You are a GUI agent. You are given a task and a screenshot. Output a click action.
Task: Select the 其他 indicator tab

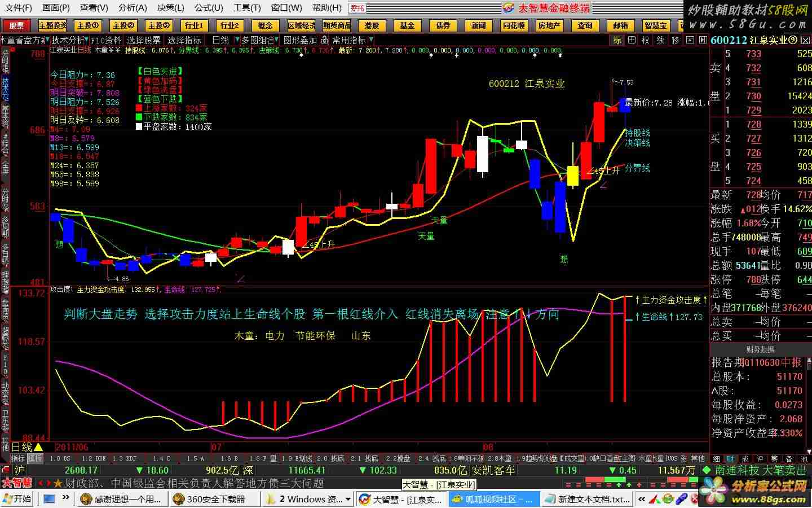coord(698,458)
